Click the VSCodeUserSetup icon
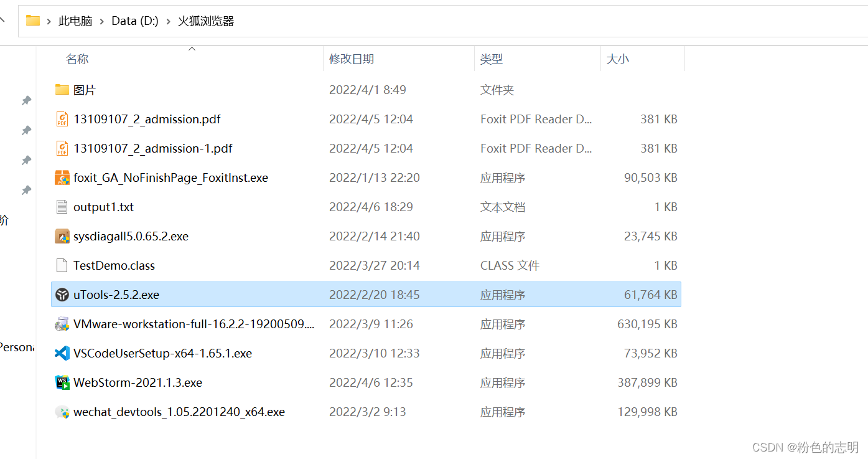The image size is (868, 459). 62,353
